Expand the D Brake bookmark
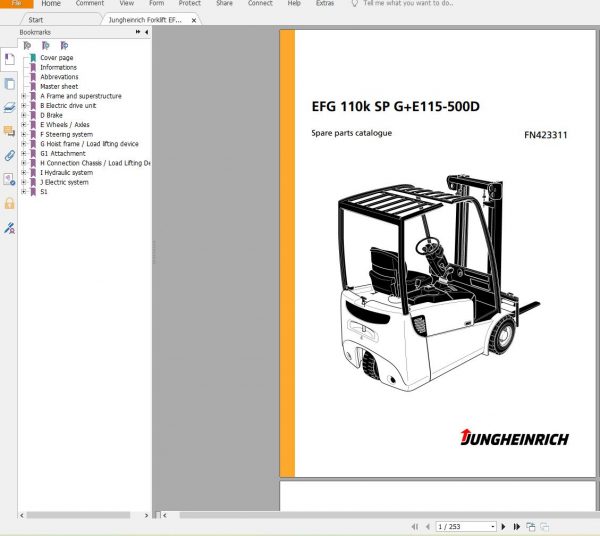The image size is (600, 536). (24, 115)
